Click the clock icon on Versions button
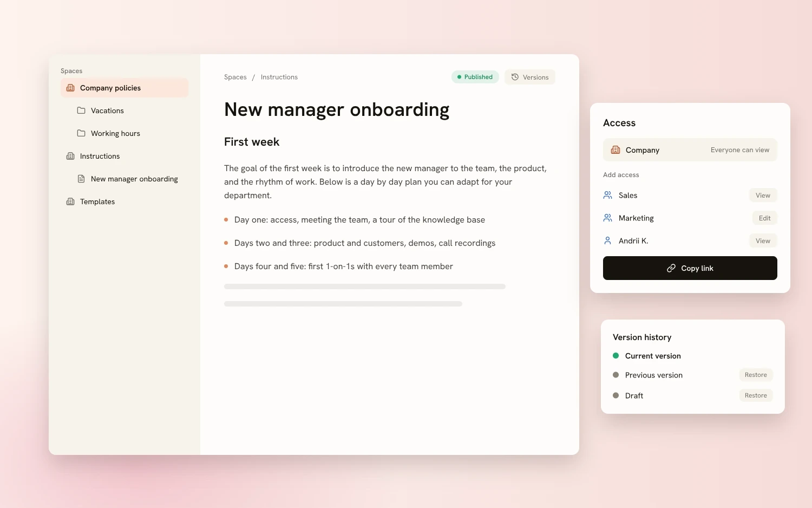 (515, 77)
